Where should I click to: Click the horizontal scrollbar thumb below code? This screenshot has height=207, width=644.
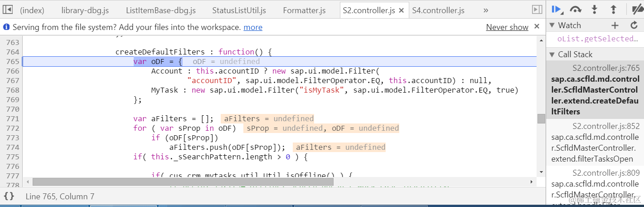(x=183, y=182)
